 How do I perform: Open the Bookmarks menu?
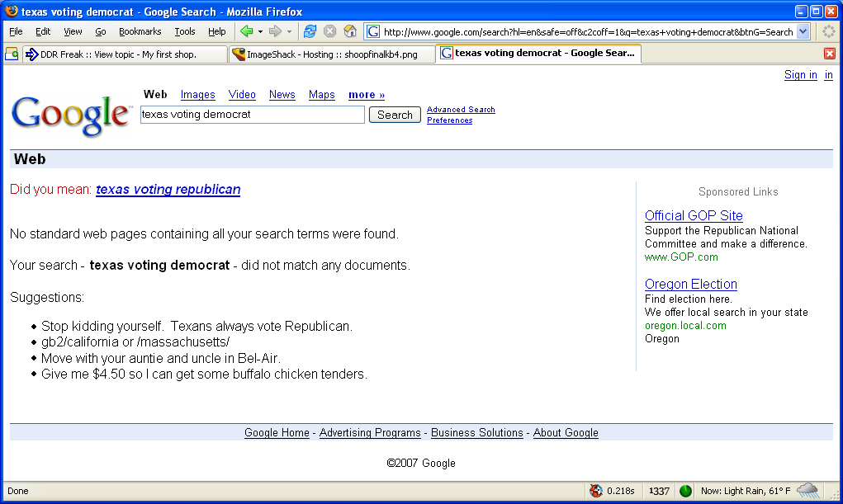(x=140, y=31)
